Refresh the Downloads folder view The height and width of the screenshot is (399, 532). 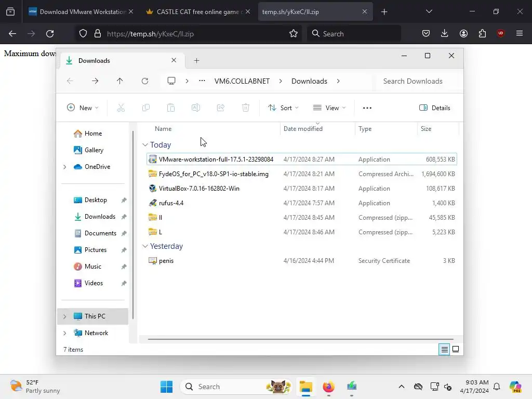click(145, 81)
